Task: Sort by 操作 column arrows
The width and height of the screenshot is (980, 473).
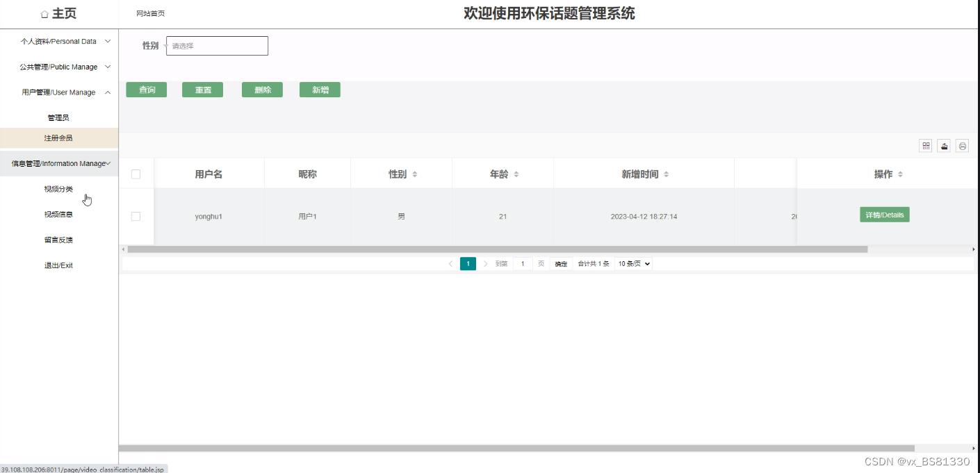Action: (x=900, y=174)
